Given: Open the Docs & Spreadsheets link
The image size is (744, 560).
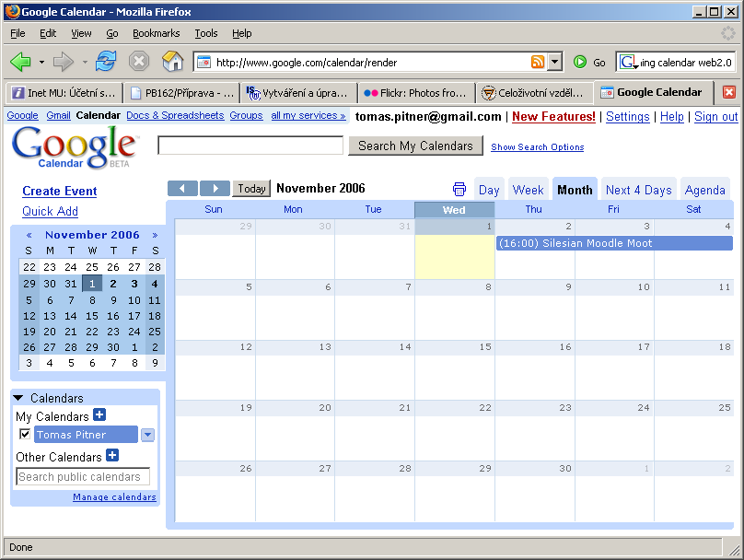Looking at the screenshot, I should click(175, 115).
